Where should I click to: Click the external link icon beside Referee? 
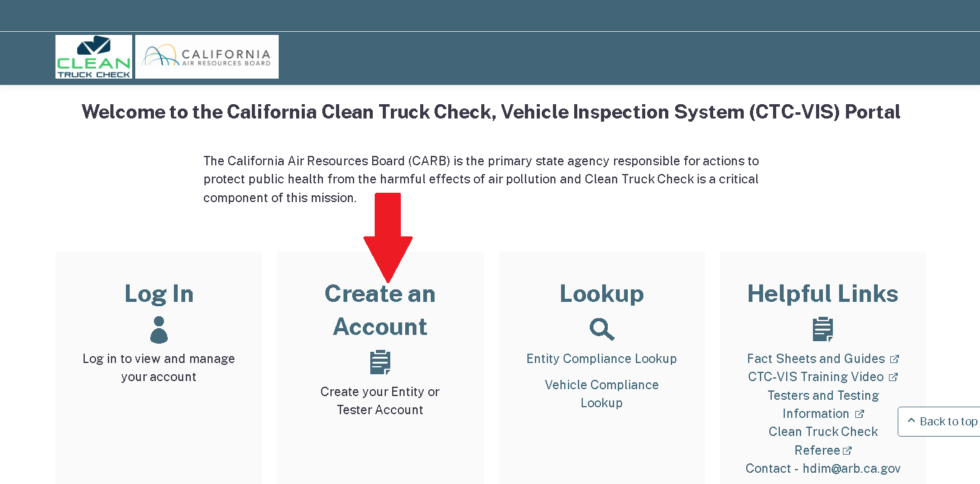tap(847, 450)
